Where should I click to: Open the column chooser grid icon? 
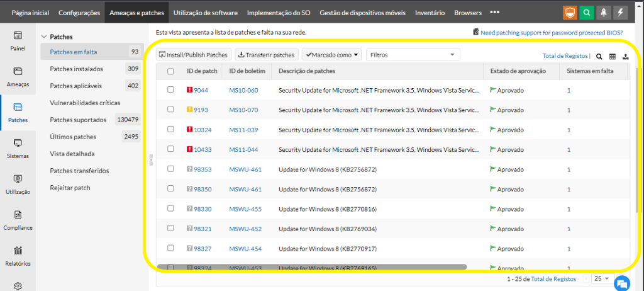pyautogui.click(x=613, y=56)
